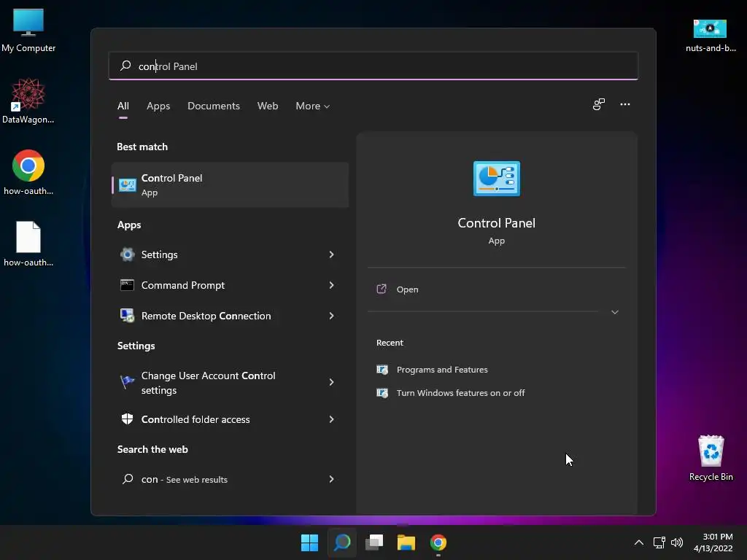Click the network tray icon
747x560 pixels.
coord(659,542)
